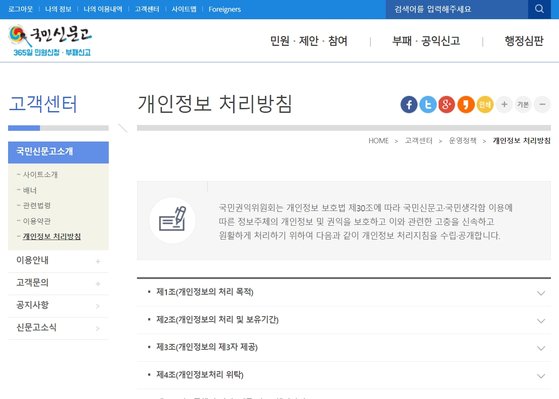Click 고객센터 in breadcrumb

tap(419, 141)
